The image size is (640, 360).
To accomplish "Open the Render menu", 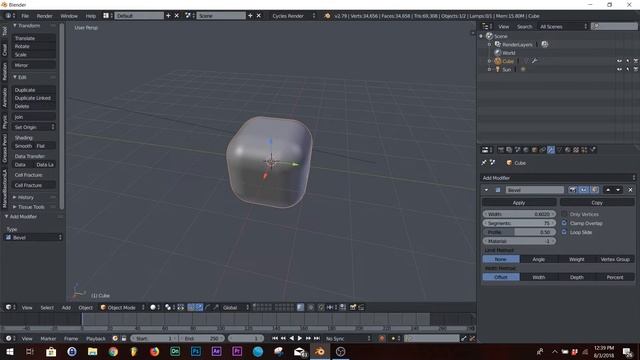I will click(x=44, y=16).
